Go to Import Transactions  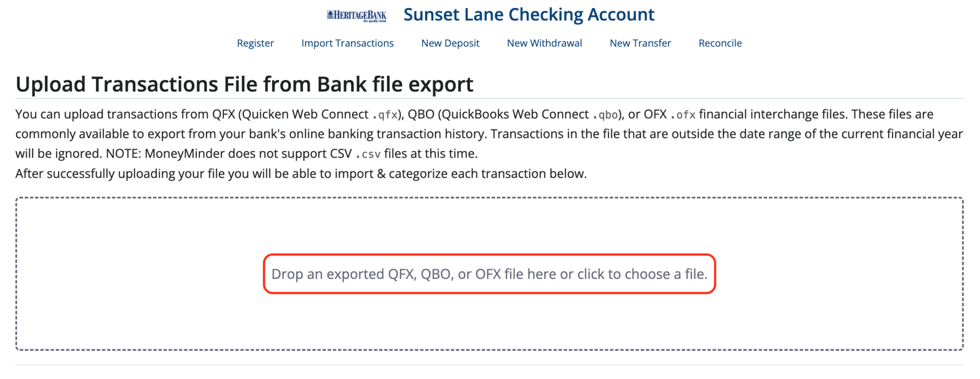point(347,43)
